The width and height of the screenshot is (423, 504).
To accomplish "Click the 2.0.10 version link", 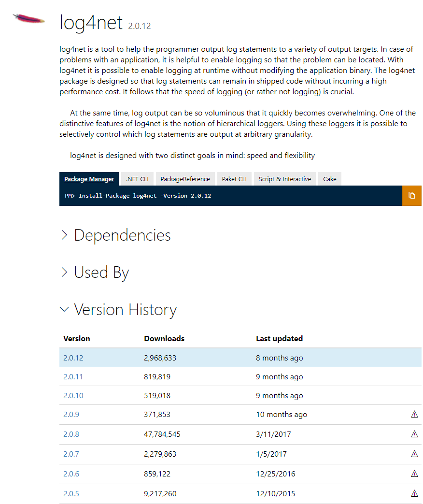I will point(73,395).
